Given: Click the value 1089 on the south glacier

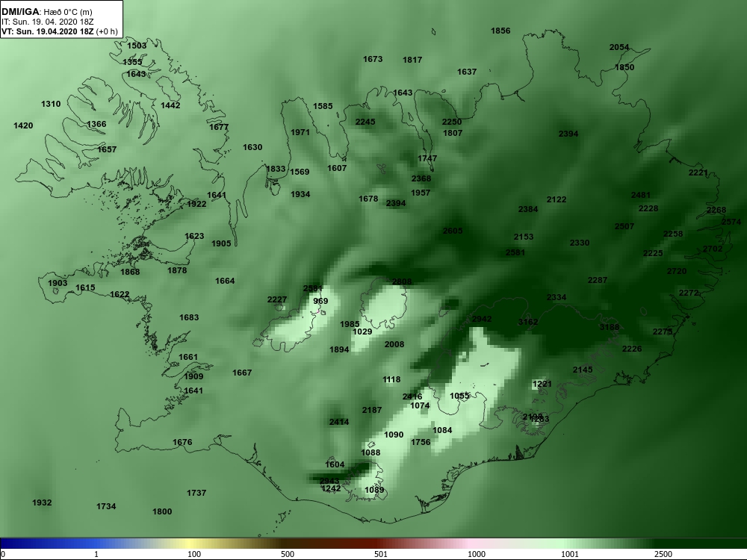Looking at the screenshot, I should coord(374,490).
